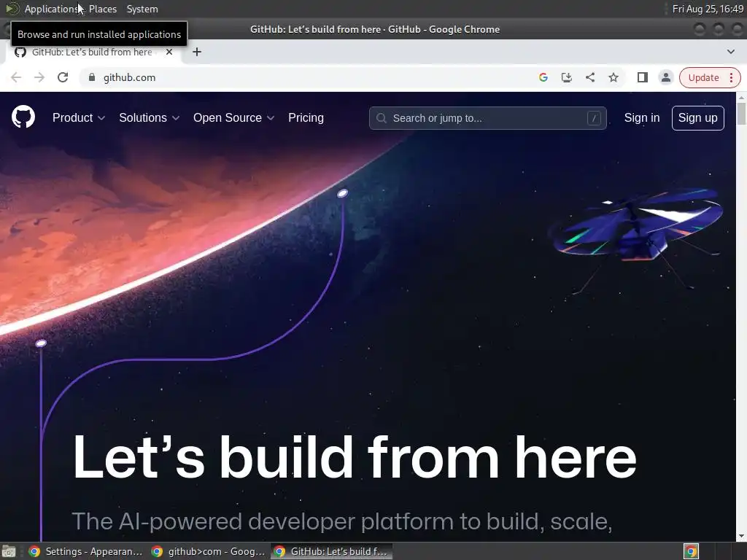Open a new tab with the plus icon
The height and width of the screenshot is (560, 747).
click(x=197, y=52)
